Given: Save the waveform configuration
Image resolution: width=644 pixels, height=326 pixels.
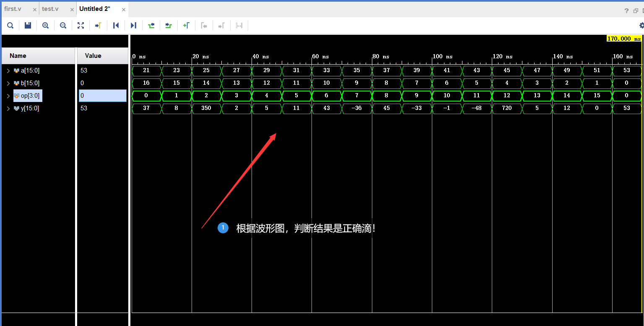Looking at the screenshot, I should (x=28, y=26).
